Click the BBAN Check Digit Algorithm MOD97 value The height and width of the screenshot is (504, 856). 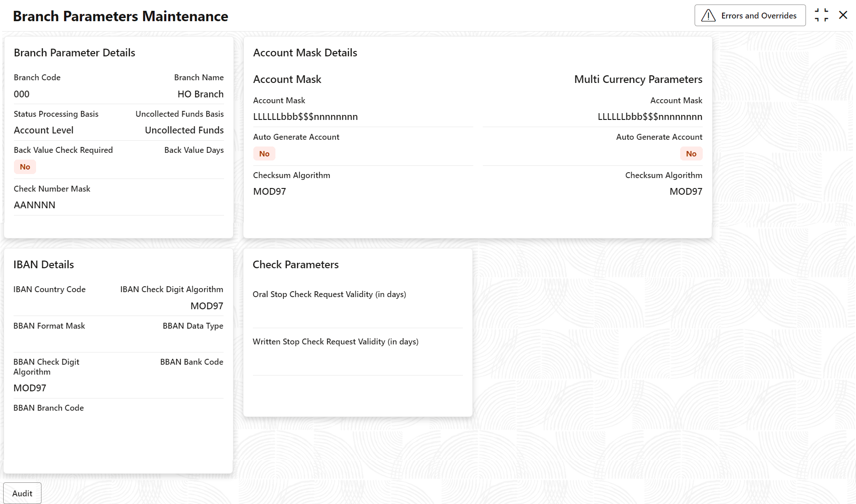[x=30, y=388]
